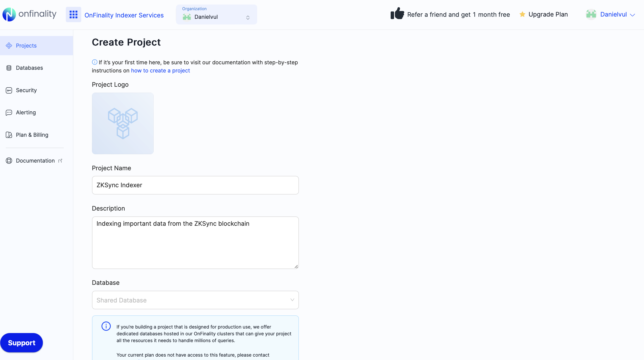
Task: Click the Databases sidebar icon
Action: (x=9, y=68)
